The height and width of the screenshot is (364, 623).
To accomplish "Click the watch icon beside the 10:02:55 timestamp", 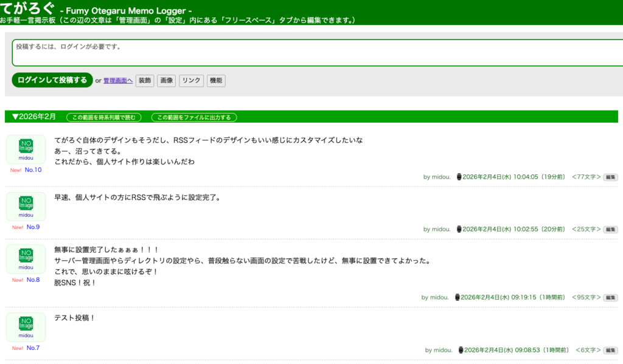I will point(459,229).
